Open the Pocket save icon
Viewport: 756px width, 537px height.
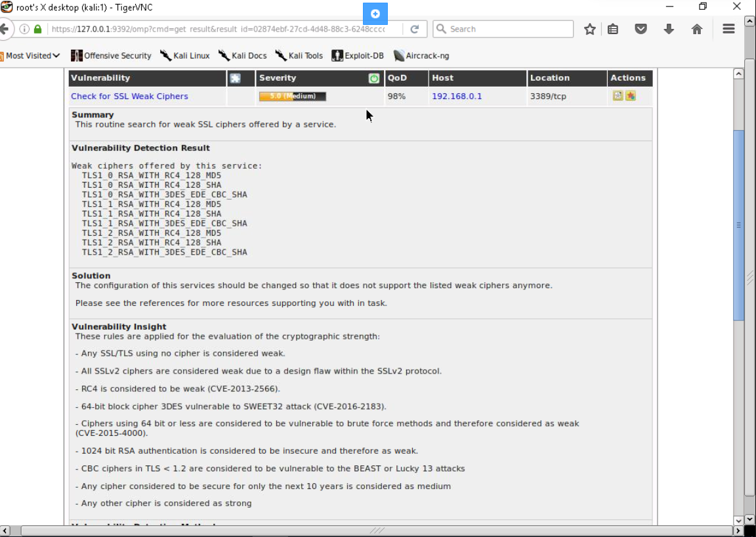coord(641,29)
